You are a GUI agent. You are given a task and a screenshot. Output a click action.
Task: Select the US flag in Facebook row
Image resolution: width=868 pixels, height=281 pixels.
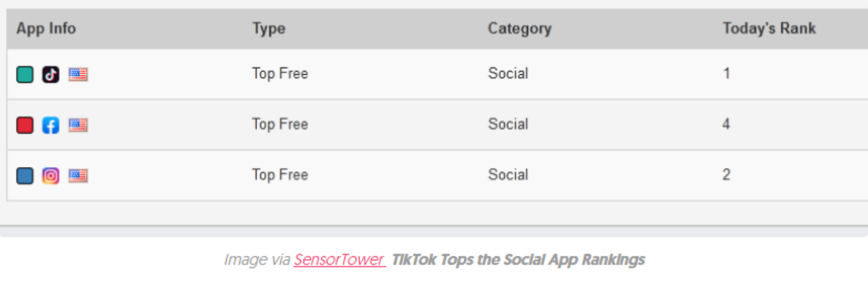point(78,125)
